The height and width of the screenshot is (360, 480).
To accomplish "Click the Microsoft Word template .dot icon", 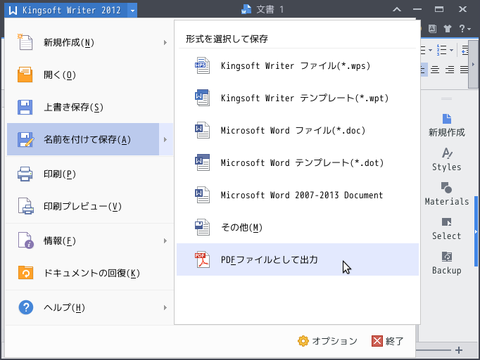I will click(202, 162).
